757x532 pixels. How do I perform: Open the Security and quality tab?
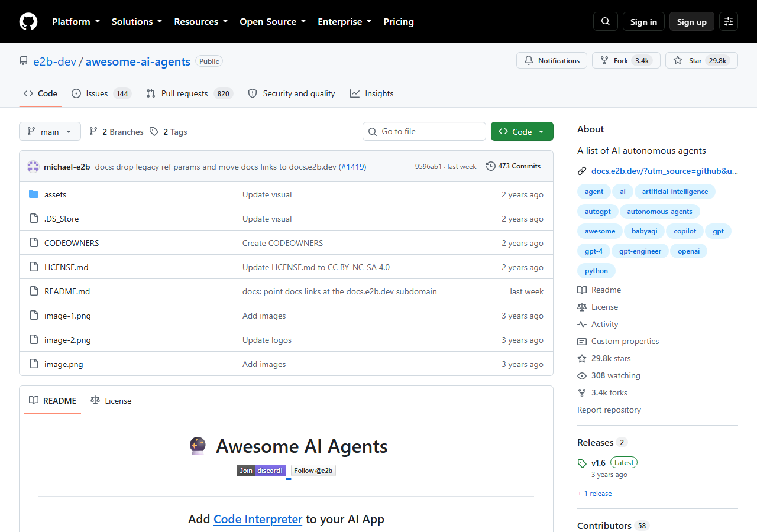[x=292, y=93]
